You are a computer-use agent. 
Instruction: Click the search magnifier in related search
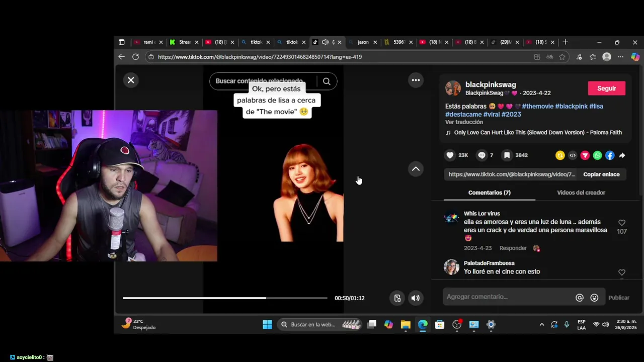327,81
